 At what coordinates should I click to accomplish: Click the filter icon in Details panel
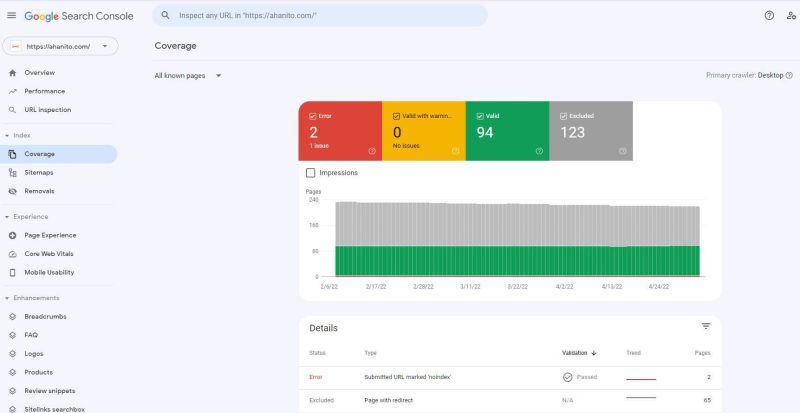[706, 326]
